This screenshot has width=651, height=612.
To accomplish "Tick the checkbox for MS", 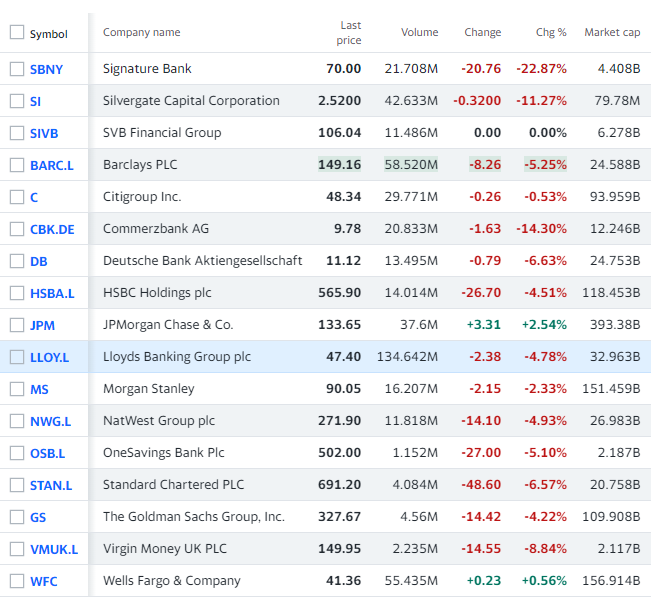I will point(17,389).
